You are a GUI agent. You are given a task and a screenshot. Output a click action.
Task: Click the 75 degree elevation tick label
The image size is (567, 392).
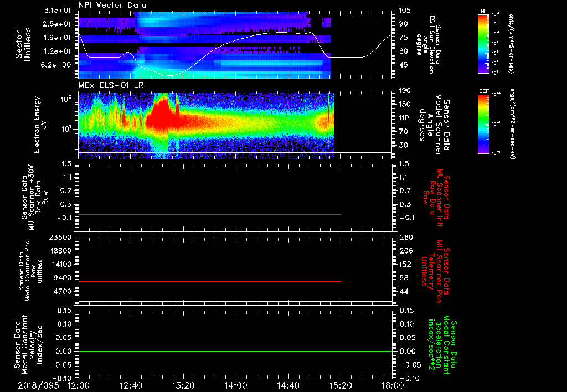pyautogui.click(x=403, y=38)
